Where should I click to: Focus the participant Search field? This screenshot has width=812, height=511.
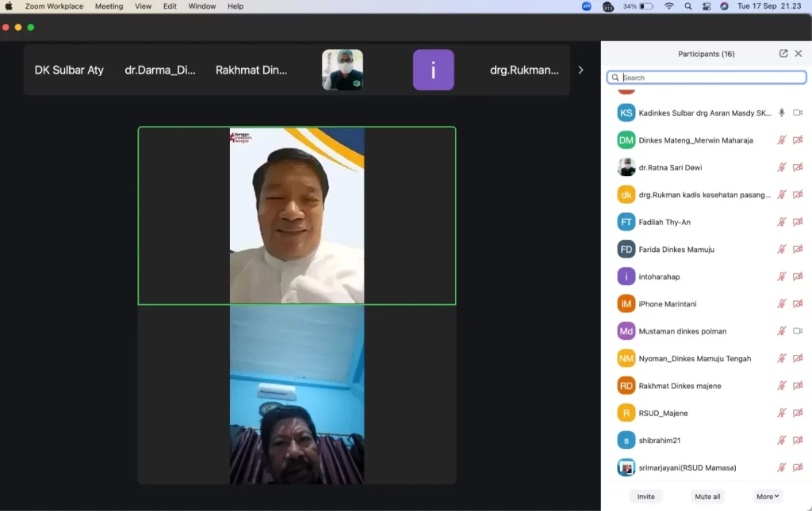tap(707, 78)
